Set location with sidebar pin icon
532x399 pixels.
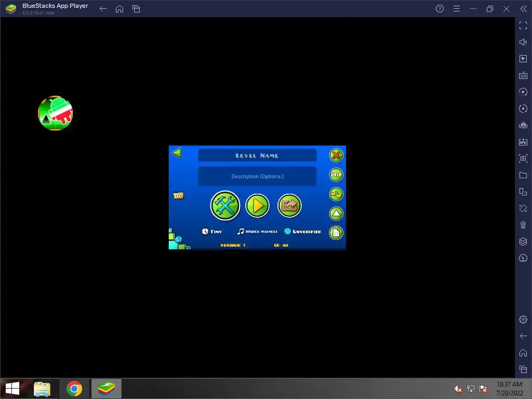point(523,225)
